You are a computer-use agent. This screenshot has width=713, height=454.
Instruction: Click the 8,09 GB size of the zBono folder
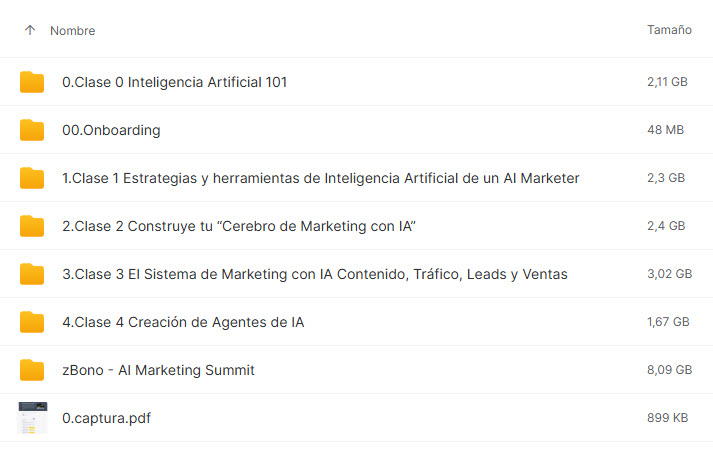coord(669,369)
